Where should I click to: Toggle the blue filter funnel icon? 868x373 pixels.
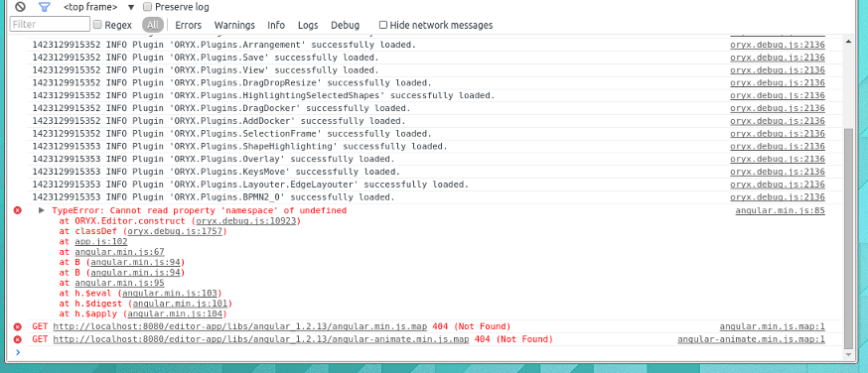tap(45, 7)
